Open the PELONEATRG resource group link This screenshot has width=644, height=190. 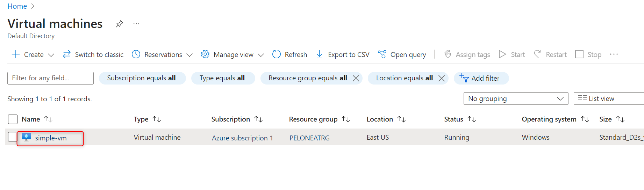point(309,138)
